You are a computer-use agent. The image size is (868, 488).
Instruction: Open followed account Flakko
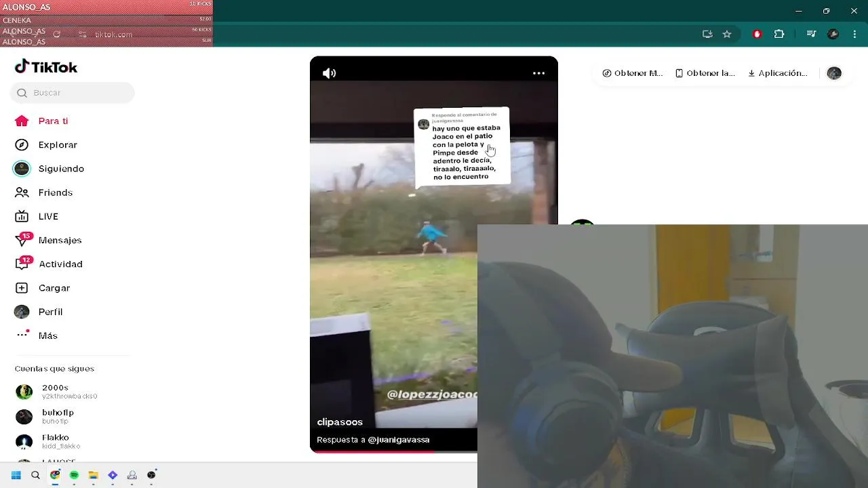point(48,441)
